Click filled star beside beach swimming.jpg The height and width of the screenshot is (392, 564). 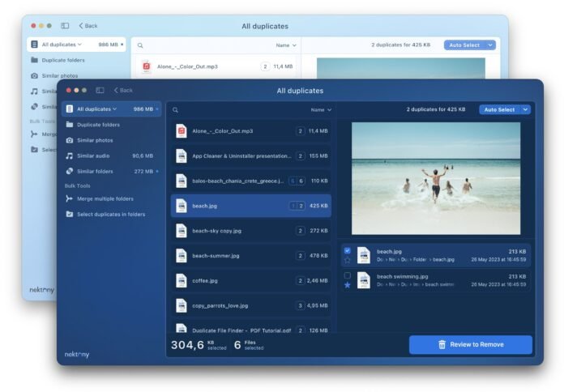coord(348,285)
